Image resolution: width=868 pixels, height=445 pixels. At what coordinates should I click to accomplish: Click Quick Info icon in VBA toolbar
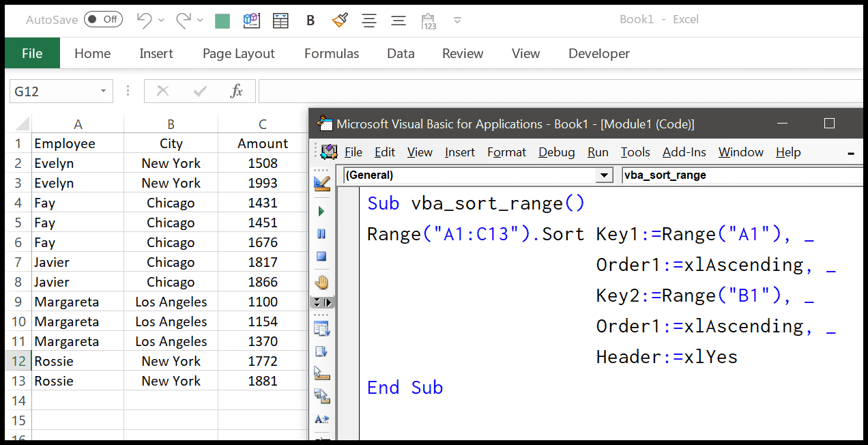321,373
